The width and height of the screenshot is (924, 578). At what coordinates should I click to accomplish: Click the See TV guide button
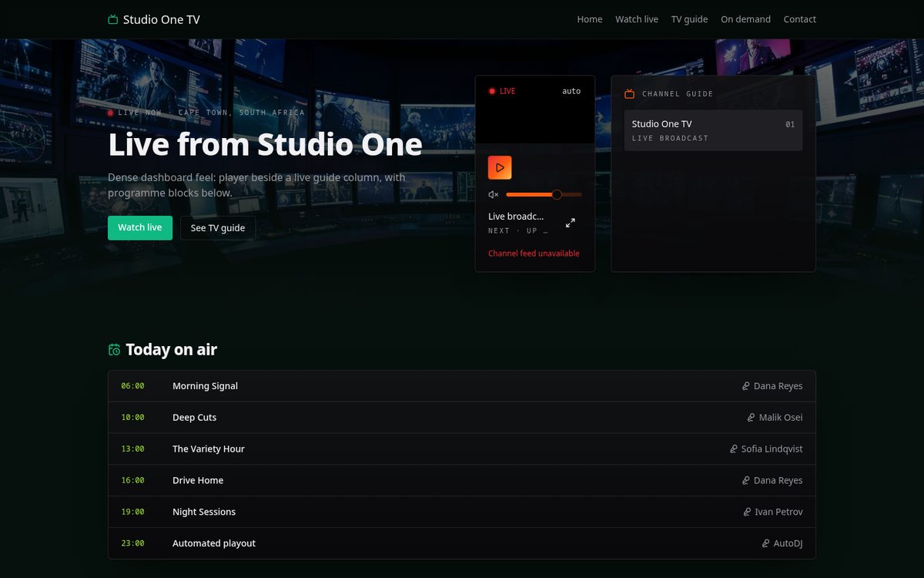click(218, 228)
